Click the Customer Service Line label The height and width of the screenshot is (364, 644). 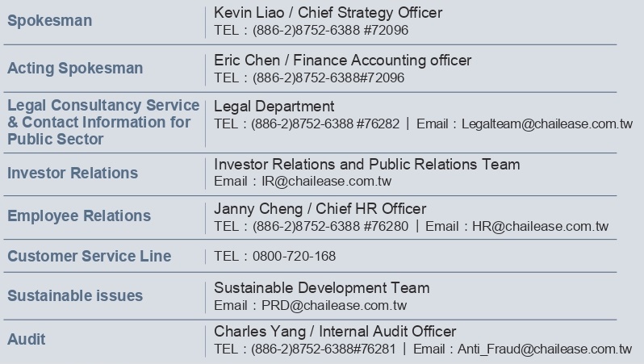[90, 257]
